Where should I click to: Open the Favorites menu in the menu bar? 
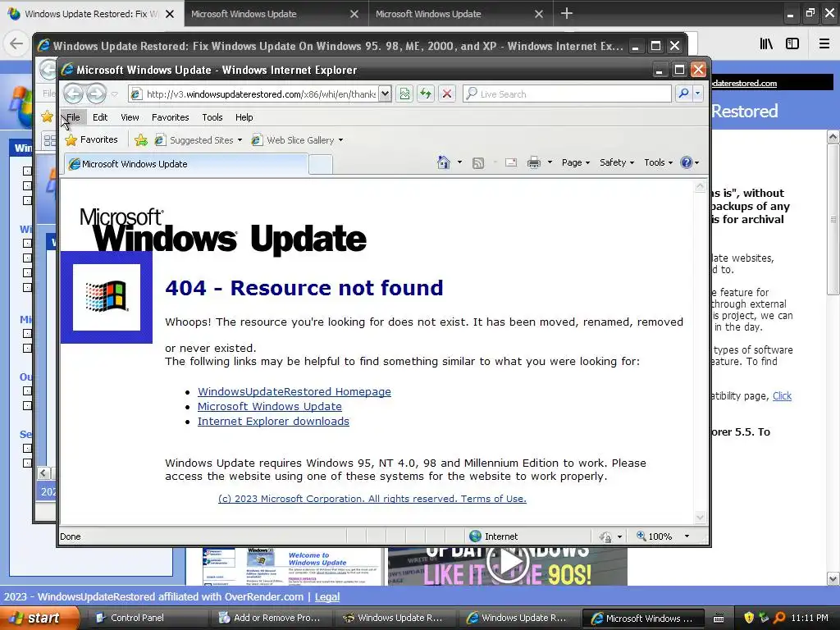coord(171,117)
